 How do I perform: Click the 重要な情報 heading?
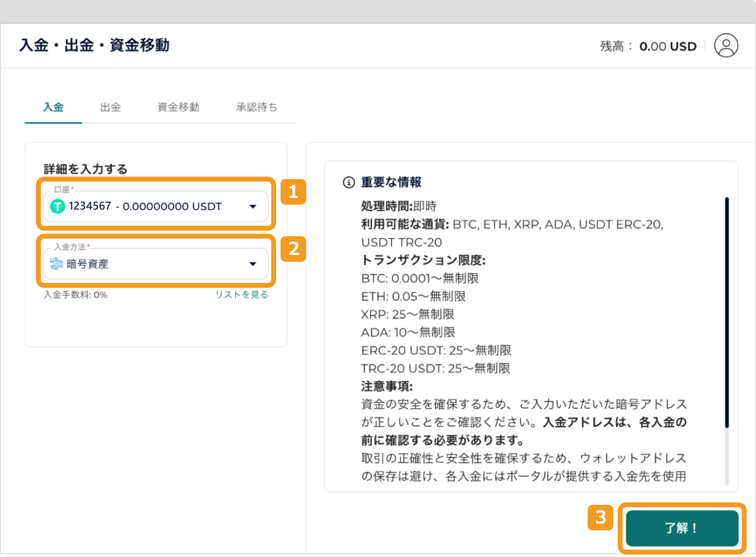(x=390, y=182)
